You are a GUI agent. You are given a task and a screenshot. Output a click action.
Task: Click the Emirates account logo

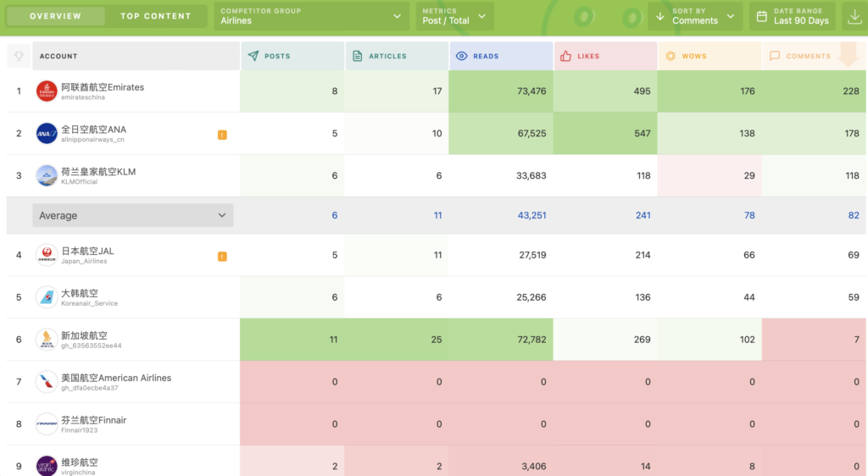pyautogui.click(x=47, y=91)
